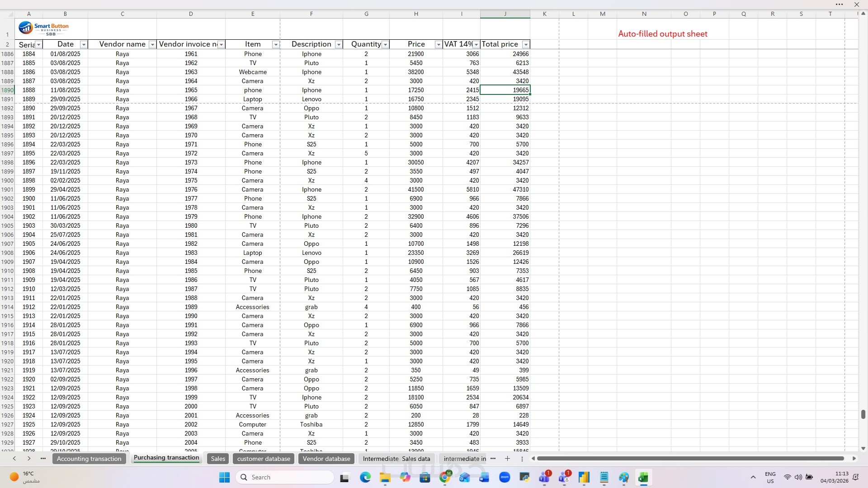Click the previous sheet navigation arrow
The image size is (868, 488).
point(14,459)
